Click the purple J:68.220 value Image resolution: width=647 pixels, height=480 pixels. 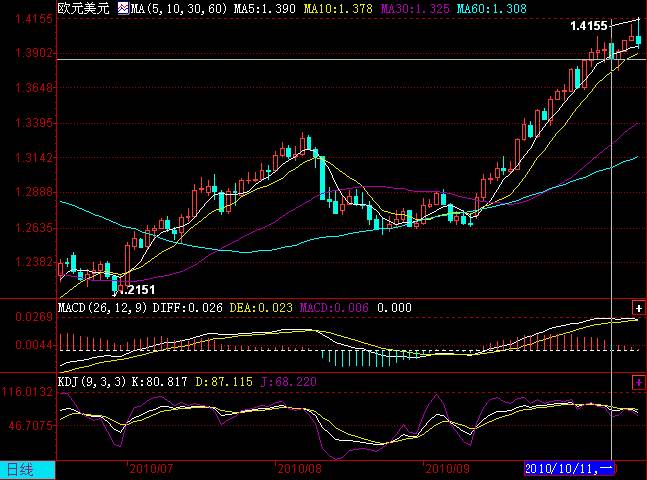(288, 382)
